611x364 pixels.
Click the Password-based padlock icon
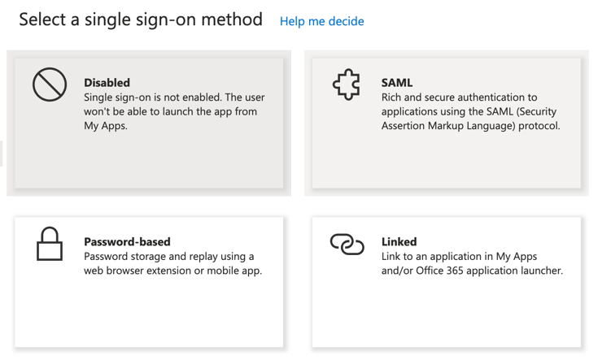point(50,244)
